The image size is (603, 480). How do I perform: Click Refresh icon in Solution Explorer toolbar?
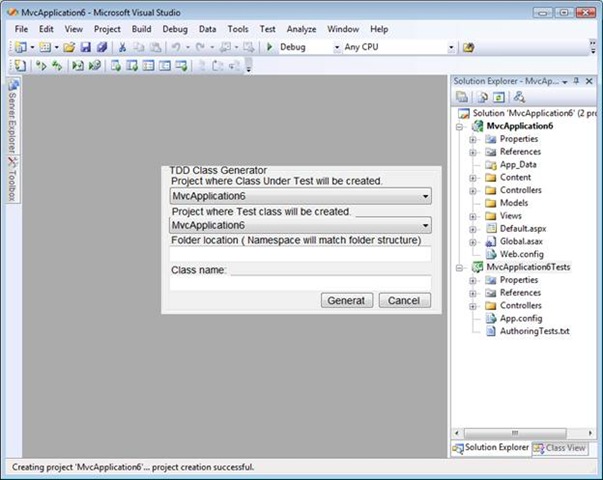point(499,97)
